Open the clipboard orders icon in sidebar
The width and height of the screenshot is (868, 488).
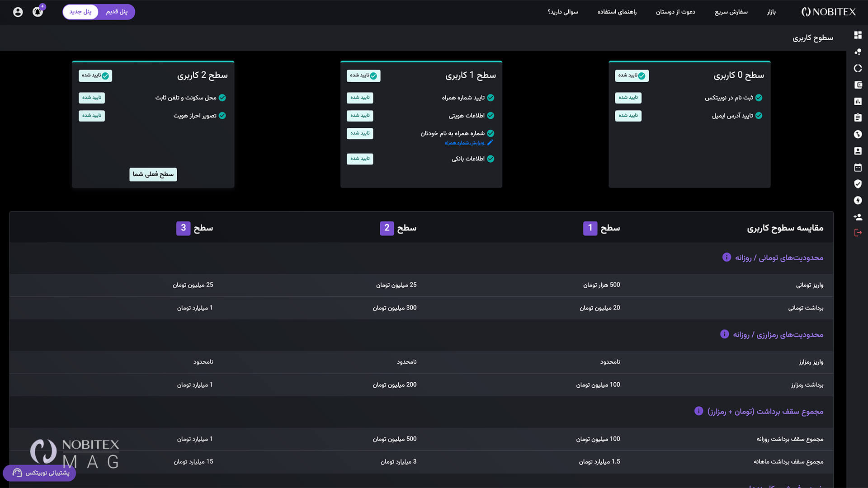(858, 117)
